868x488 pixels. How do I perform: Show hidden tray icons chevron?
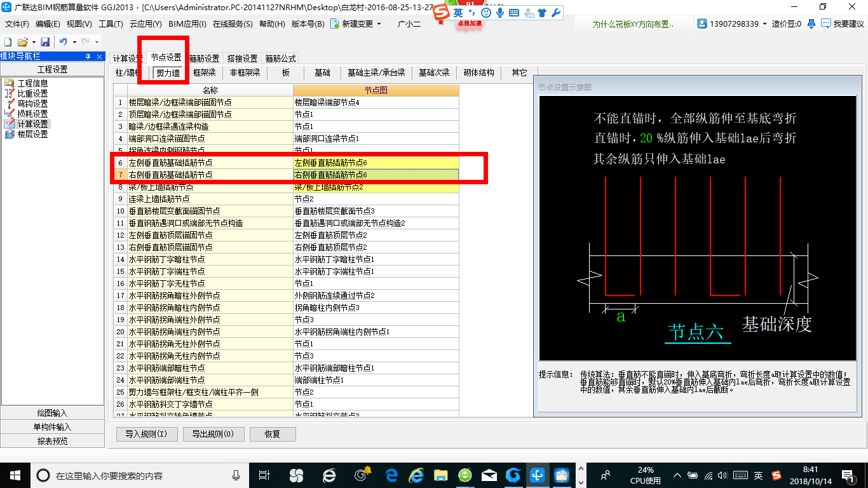click(677, 475)
